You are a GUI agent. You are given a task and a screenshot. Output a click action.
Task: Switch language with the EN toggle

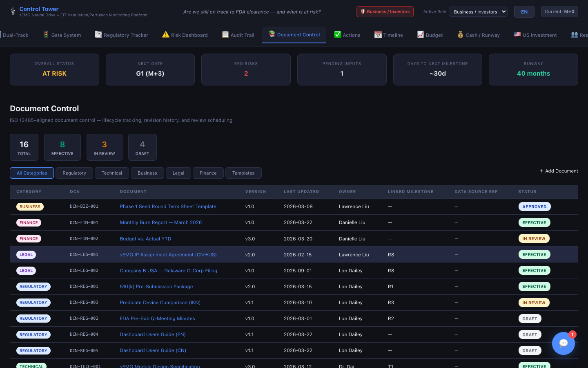click(524, 12)
